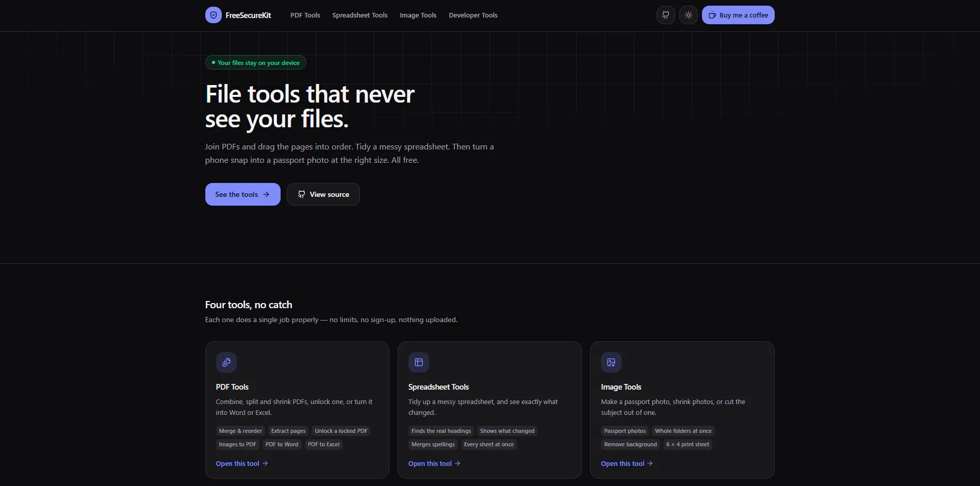Click the arrow beside PDF Open this tool
980x486 pixels.
(x=265, y=463)
